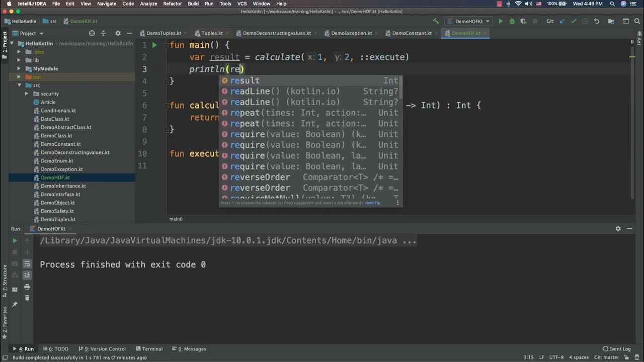
Task: Click the macOS Wi-Fi status icon
Action: coord(518,4)
